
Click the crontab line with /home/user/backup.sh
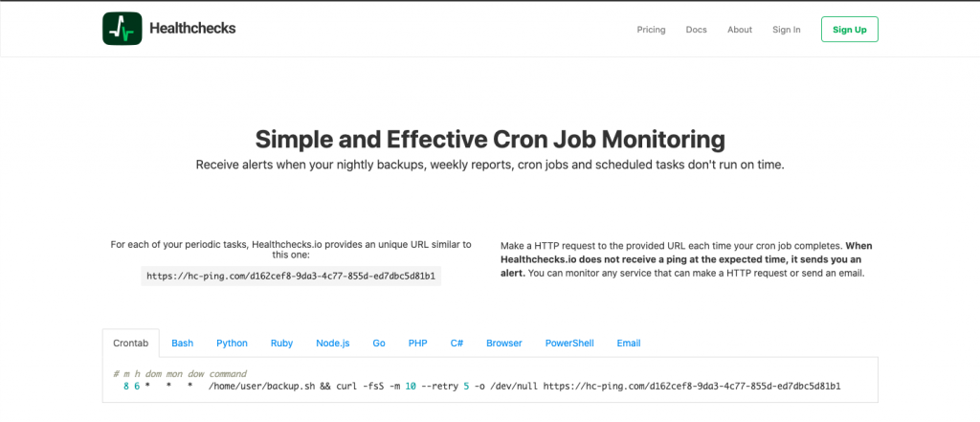pyautogui.click(x=482, y=387)
